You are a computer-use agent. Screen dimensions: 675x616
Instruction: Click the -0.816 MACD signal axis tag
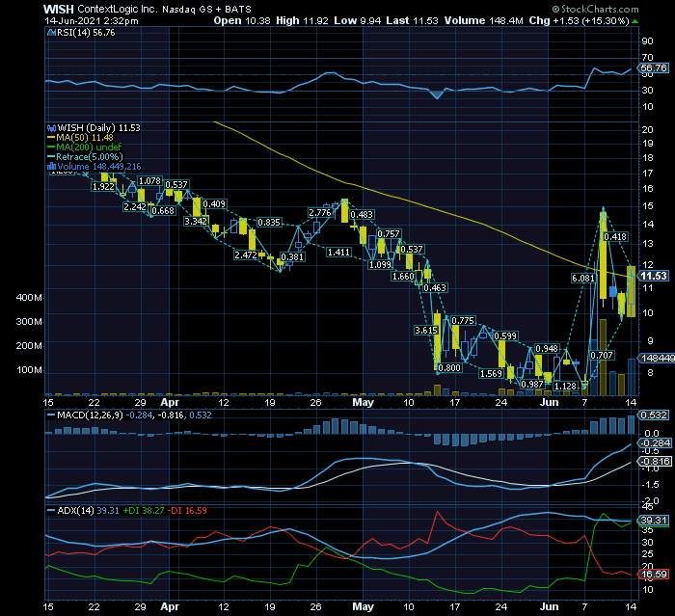coord(655,462)
